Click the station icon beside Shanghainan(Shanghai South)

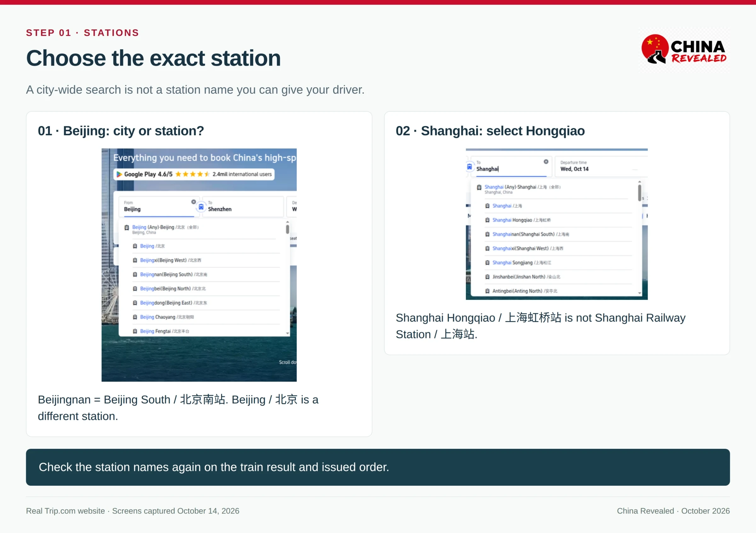click(487, 234)
